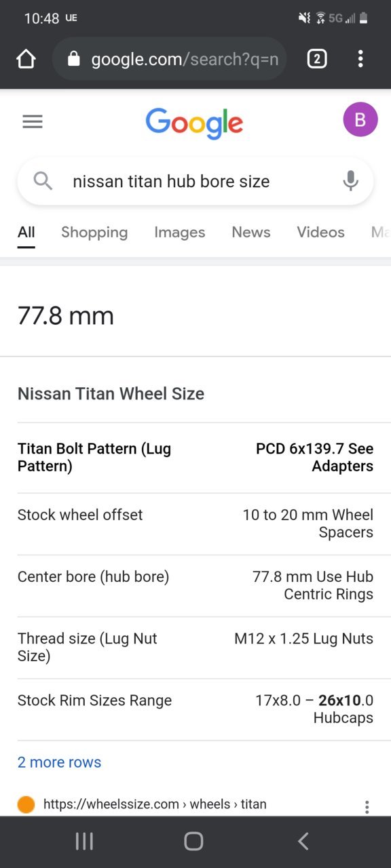
Task: Open Chrome's three-dot overflow menu
Action: click(x=360, y=59)
